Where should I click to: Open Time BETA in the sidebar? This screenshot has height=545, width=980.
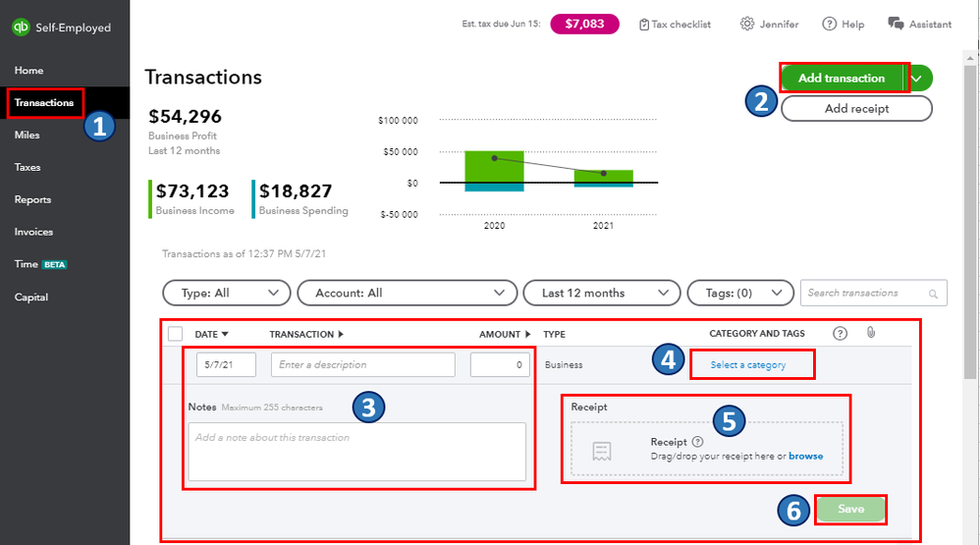tap(40, 264)
